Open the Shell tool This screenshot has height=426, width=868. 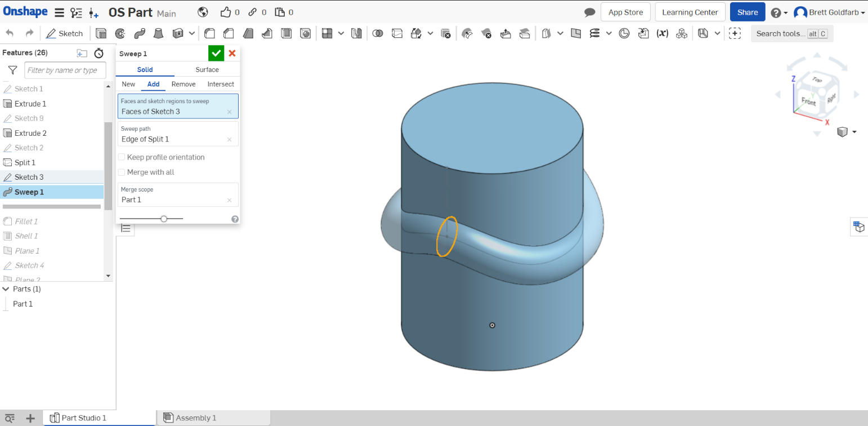point(286,33)
